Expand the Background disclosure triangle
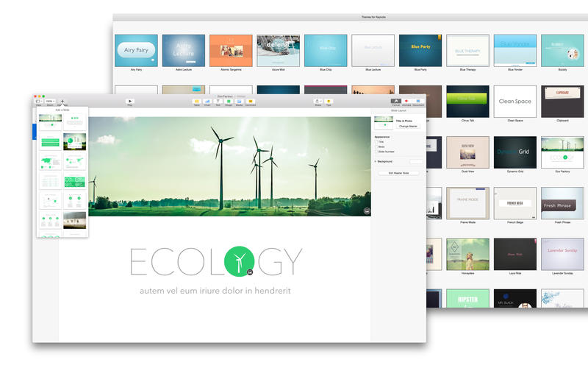Image resolution: width=588 pixels, height=368 pixels. (x=376, y=161)
